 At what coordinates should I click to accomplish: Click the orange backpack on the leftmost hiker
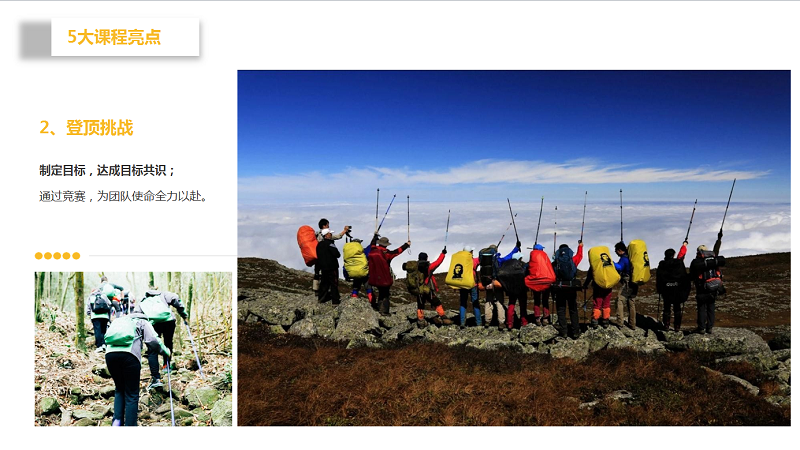pos(307,245)
